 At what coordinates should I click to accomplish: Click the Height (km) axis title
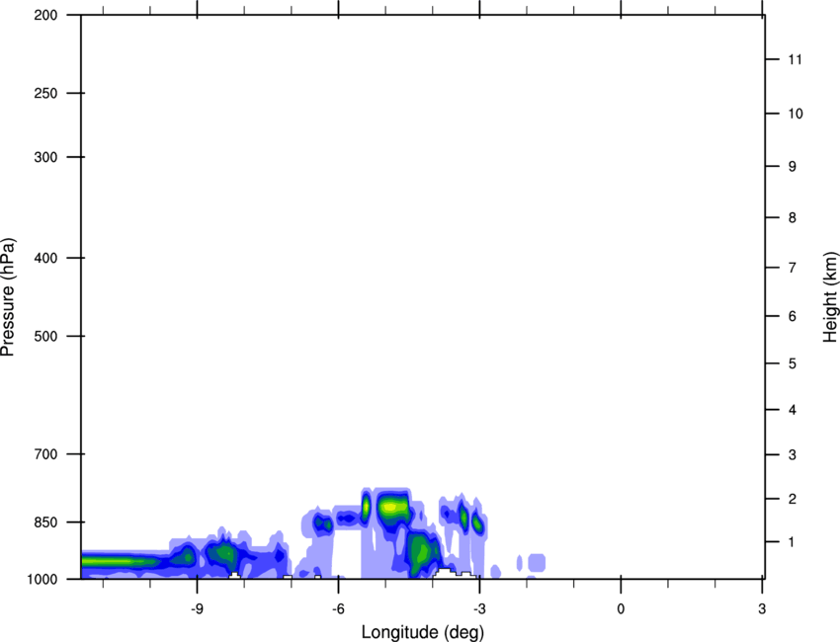pyautogui.click(x=830, y=297)
